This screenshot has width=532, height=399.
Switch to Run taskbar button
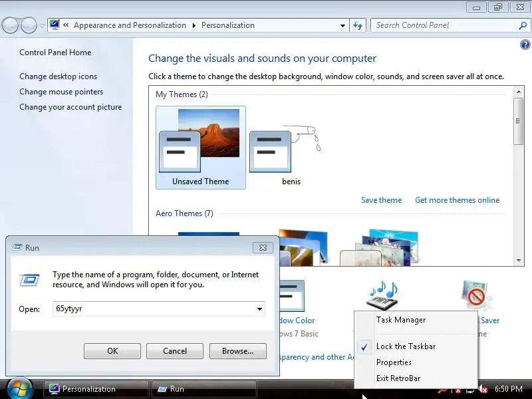(x=203, y=389)
